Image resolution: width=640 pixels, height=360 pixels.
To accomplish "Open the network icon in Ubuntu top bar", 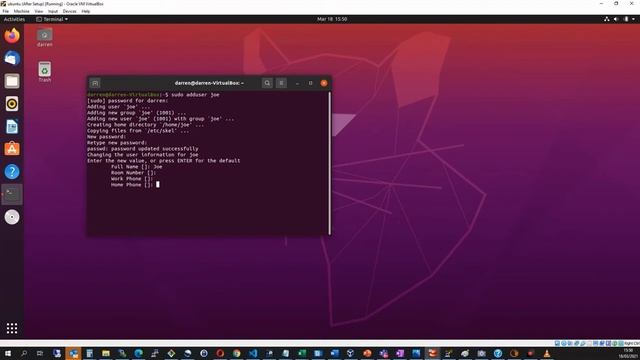I will click(x=607, y=19).
